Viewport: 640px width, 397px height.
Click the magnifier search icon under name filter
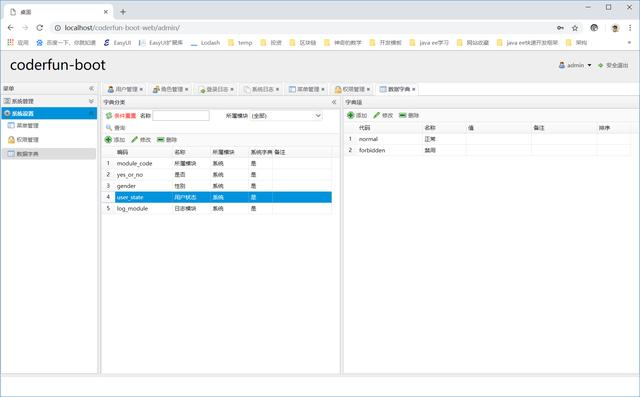[109, 128]
